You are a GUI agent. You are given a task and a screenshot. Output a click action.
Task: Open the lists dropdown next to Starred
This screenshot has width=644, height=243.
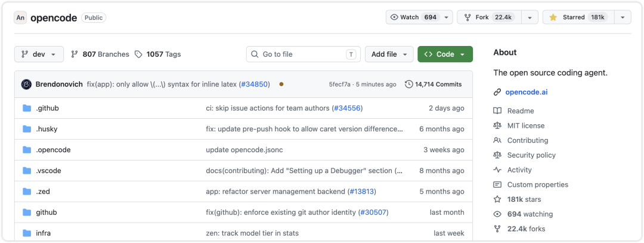click(623, 17)
